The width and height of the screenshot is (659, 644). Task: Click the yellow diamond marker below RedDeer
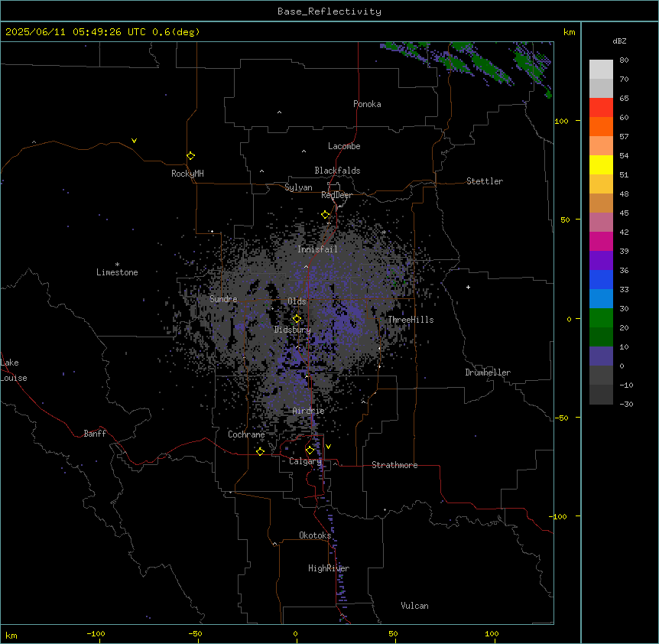coord(326,215)
